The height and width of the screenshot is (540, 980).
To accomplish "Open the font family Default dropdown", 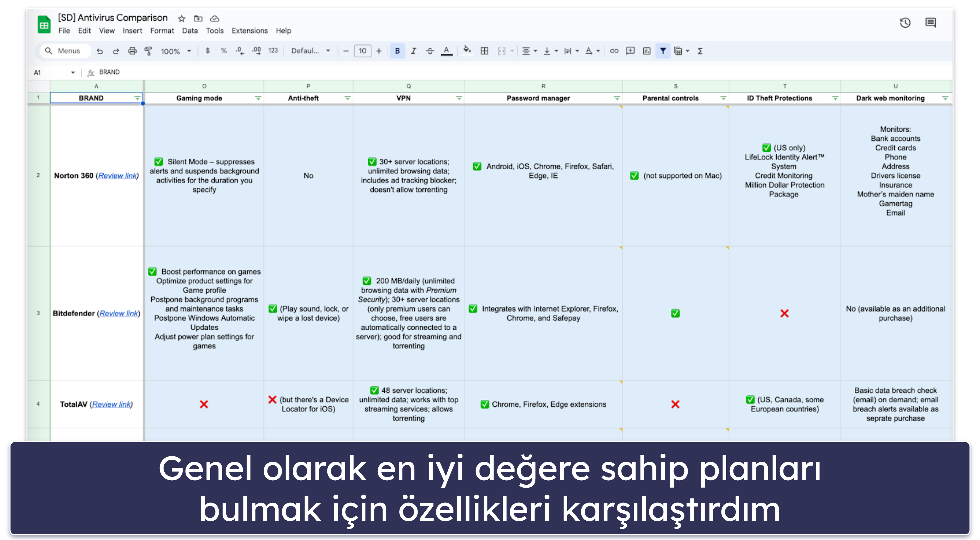I will pos(310,51).
